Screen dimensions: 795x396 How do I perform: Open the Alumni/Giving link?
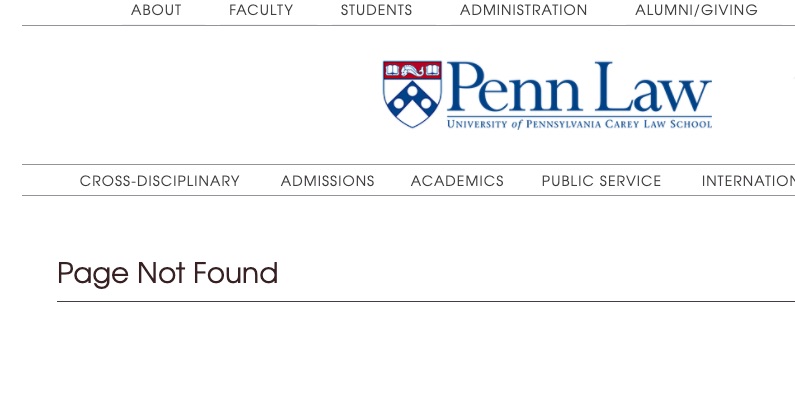pos(696,10)
